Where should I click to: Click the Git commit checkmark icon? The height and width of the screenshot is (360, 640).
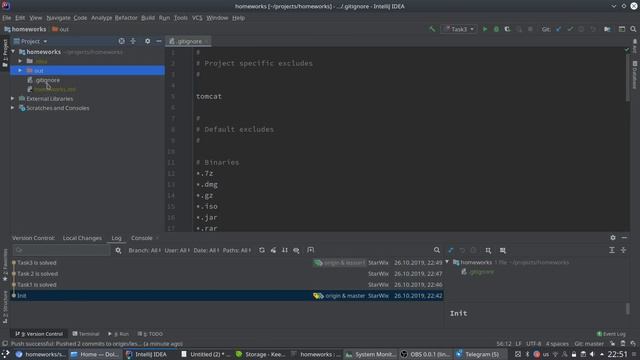(570, 29)
